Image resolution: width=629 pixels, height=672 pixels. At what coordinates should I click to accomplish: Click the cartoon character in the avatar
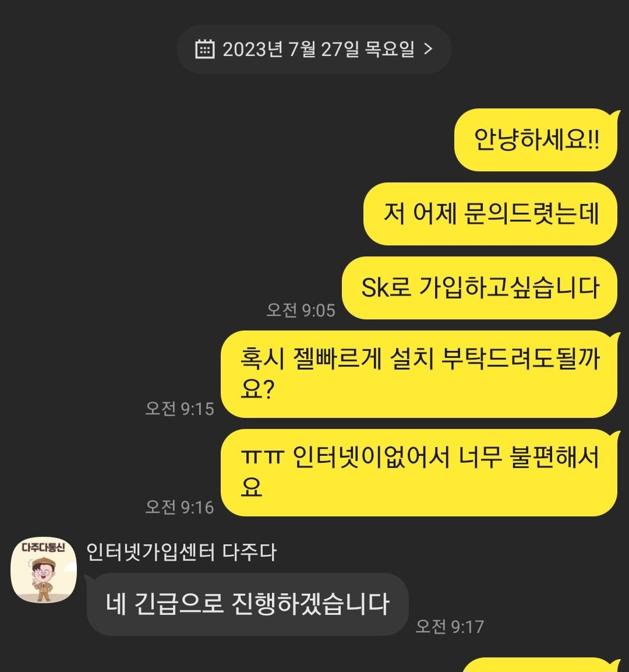43,579
